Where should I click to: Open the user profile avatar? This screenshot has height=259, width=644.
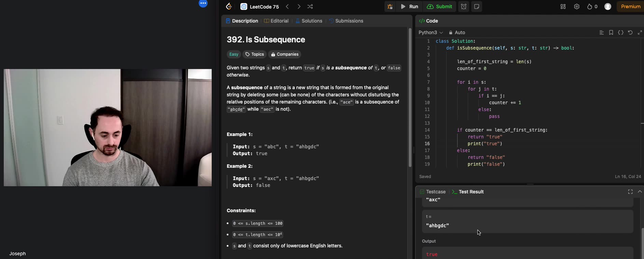608,6
